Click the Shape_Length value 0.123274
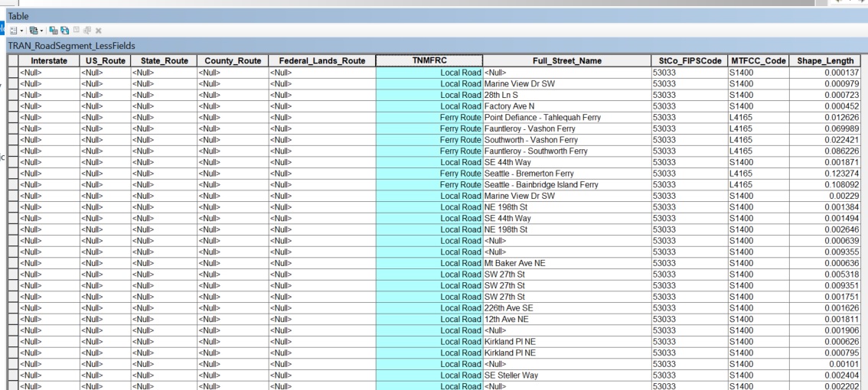The height and width of the screenshot is (390, 868). 825,173
